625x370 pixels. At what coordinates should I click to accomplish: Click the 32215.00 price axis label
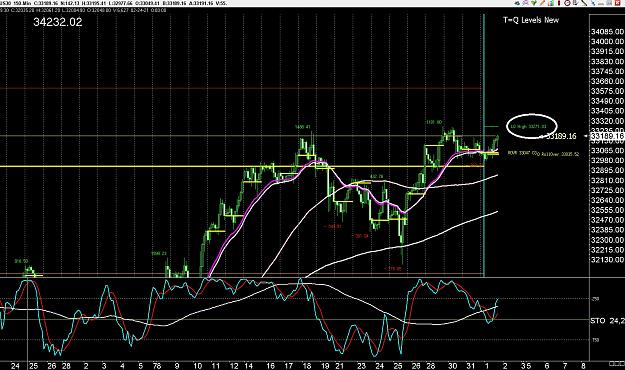tap(607, 250)
